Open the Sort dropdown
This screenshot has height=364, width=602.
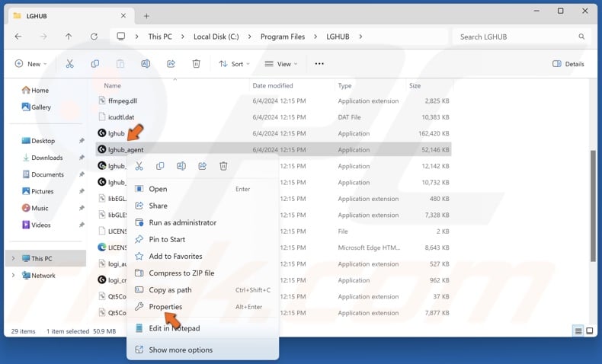pyautogui.click(x=234, y=64)
